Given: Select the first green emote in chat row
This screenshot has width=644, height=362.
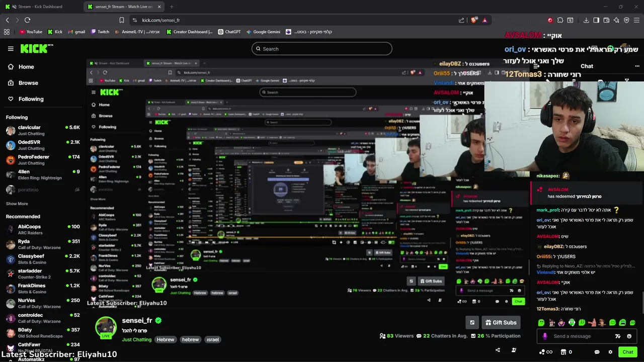Looking at the screenshot, I should tap(541, 323).
